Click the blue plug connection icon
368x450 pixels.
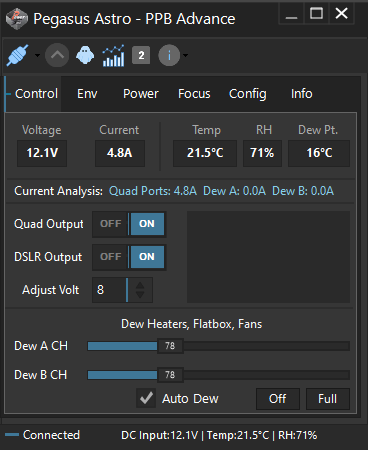pos(17,55)
